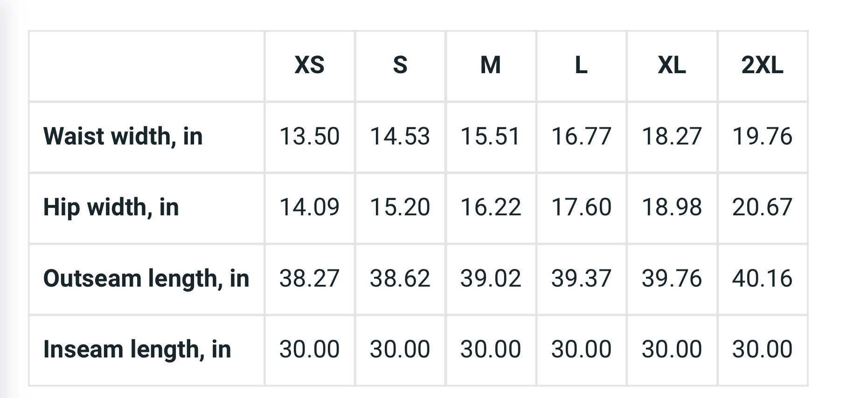Screen dimensions: 868x398
Task: Click the M size header cell
Action: click(490, 65)
